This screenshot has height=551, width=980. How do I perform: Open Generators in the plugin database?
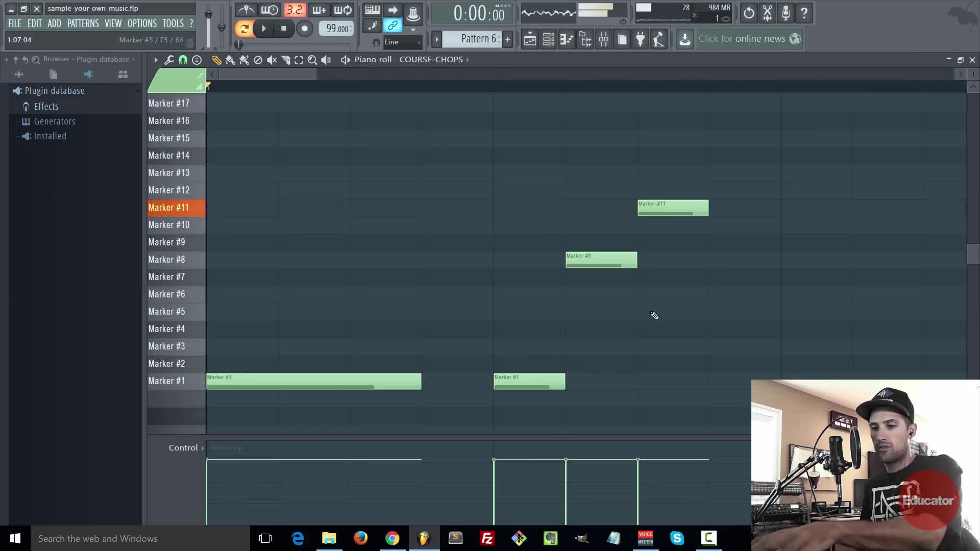[54, 121]
